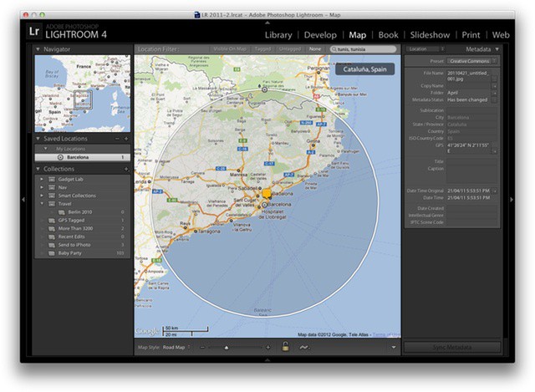Filter photos by Tagged

pyautogui.click(x=262, y=49)
